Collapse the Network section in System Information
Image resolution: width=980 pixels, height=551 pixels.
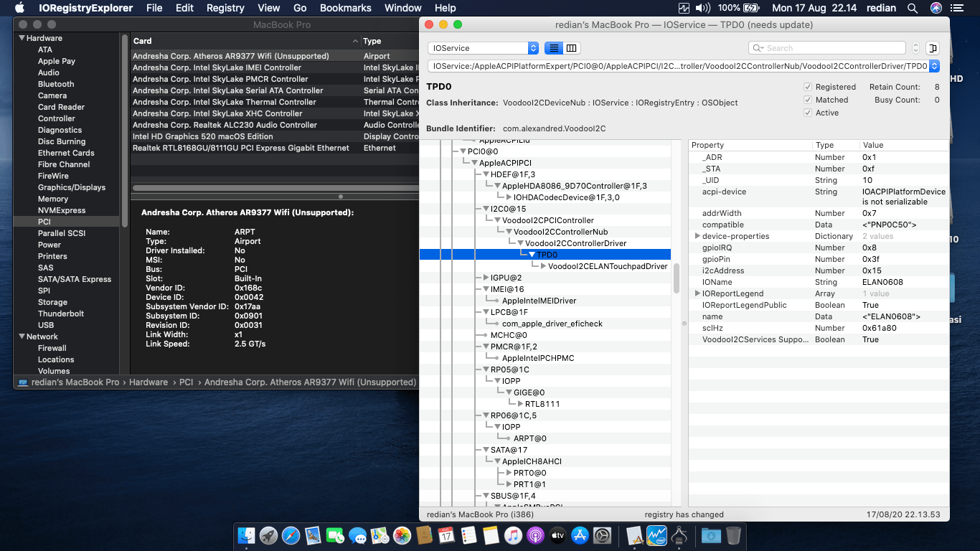[x=22, y=336]
